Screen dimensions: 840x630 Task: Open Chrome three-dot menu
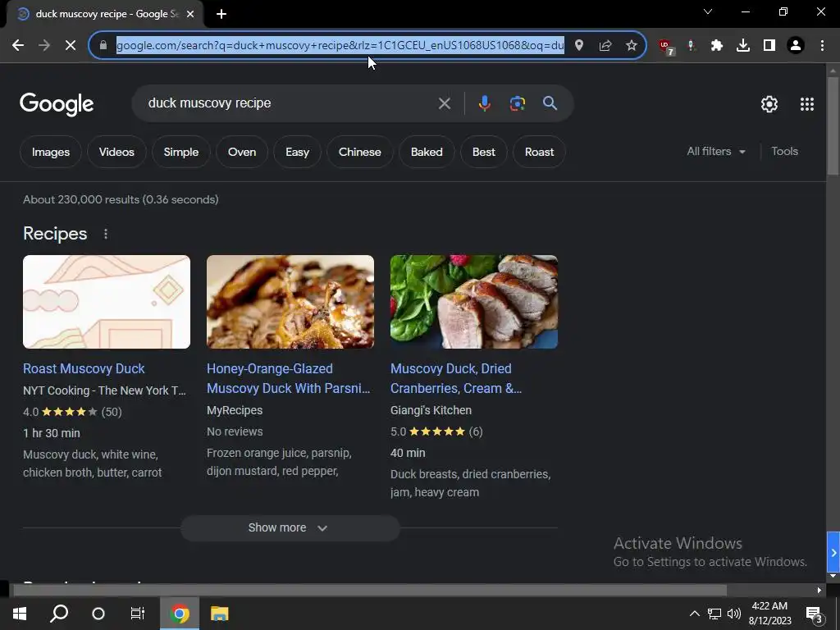pyautogui.click(x=822, y=46)
